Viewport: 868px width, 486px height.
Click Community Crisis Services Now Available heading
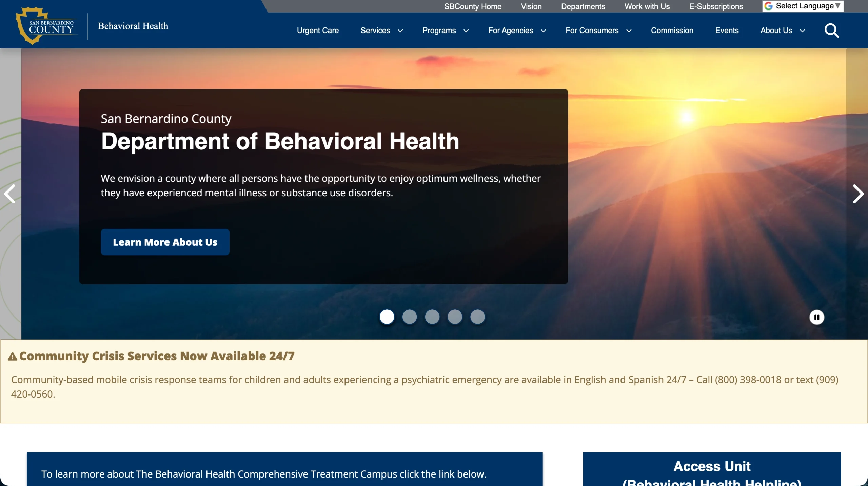(x=157, y=356)
